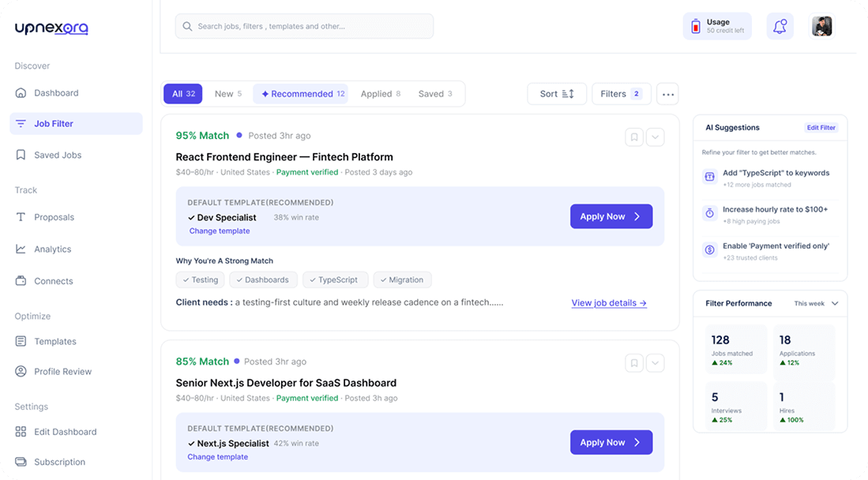Image resolution: width=868 pixels, height=480 pixels.
Task: Click the Migration match tag
Action: click(402, 279)
